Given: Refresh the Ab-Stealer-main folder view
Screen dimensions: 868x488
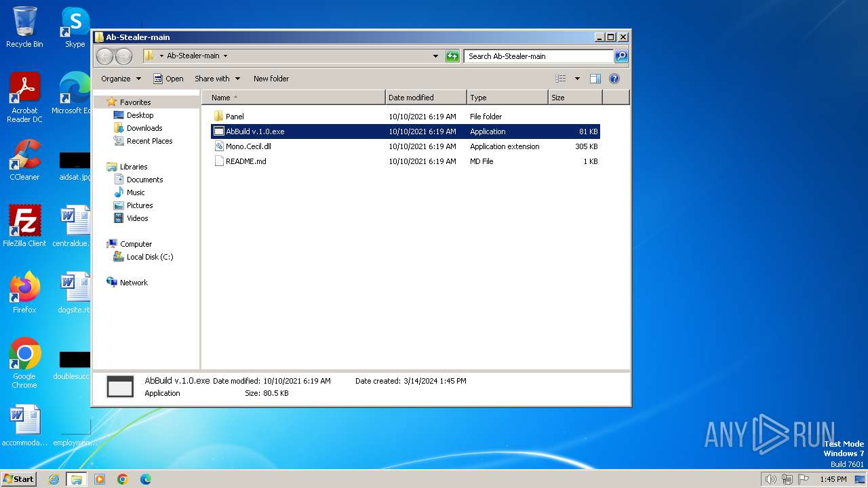Looking at the screenshot, I should point(452,56).
